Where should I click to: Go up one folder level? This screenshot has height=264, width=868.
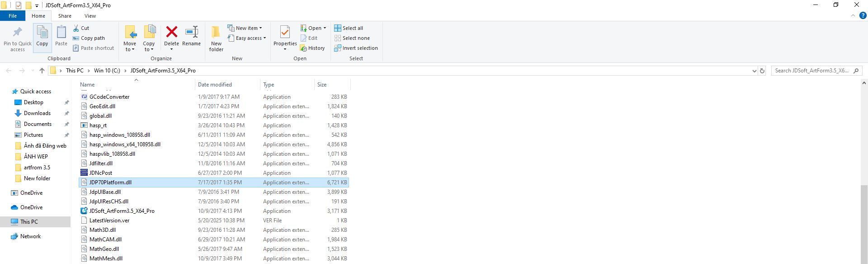click(42, 71)
